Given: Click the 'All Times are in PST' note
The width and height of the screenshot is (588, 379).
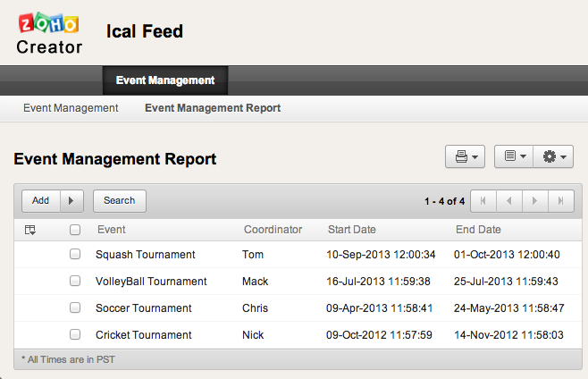Looking at the screenshot, I should click(x=68, y=359).
